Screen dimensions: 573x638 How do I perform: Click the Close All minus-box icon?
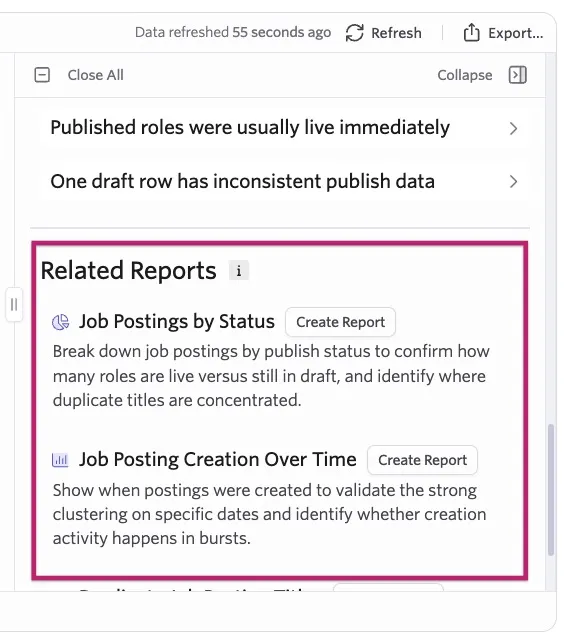coord(42,75)
